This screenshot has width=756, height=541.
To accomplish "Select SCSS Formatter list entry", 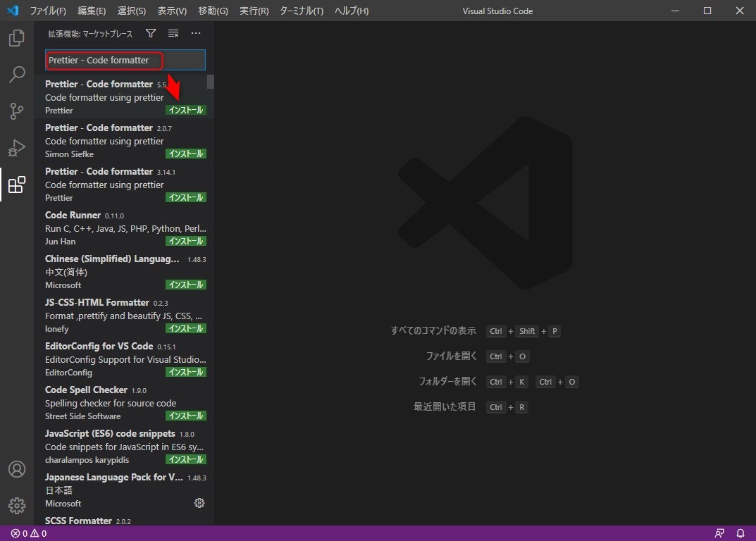I will 124,520.
